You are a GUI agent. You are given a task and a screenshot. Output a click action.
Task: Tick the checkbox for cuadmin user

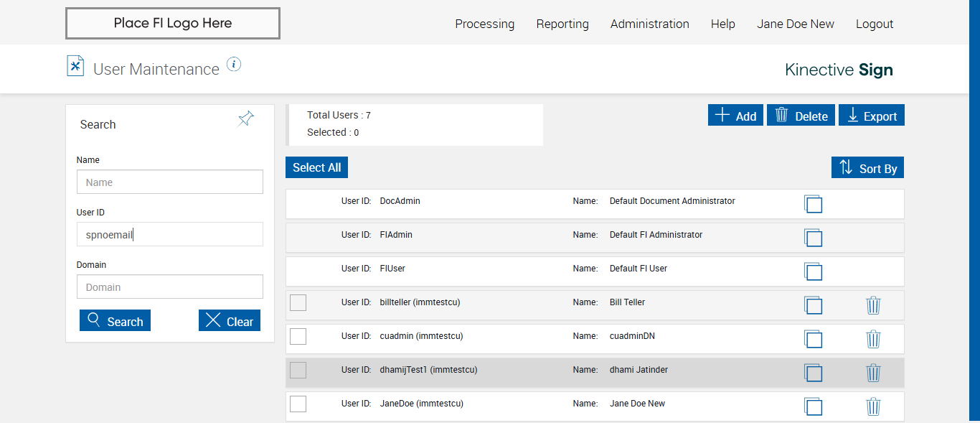(298, 336)
